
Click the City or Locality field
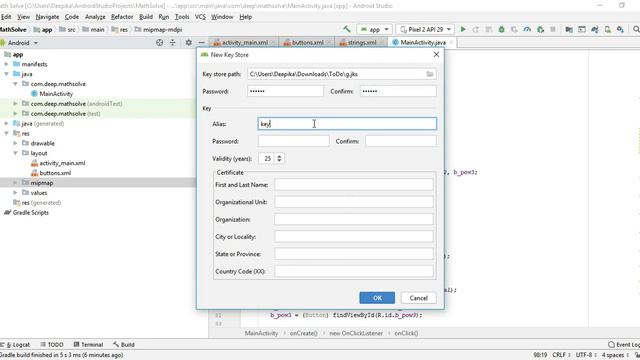354,236
